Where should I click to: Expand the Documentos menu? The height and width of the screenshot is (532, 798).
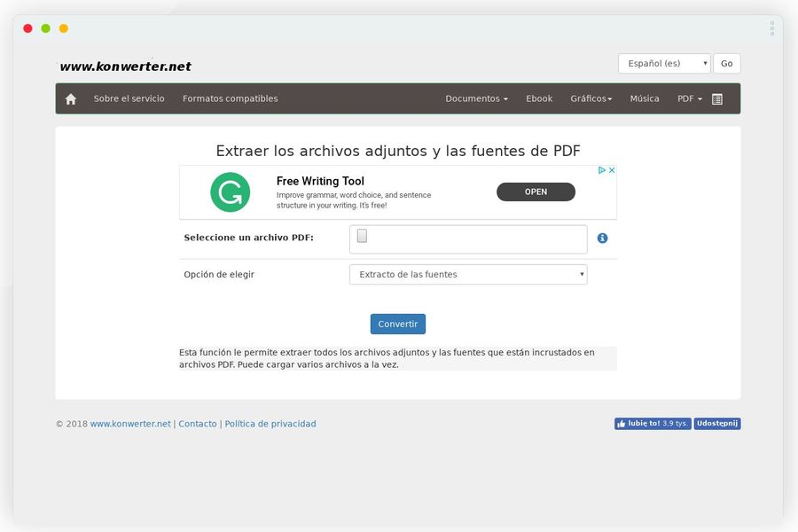[x=476, y=98]
